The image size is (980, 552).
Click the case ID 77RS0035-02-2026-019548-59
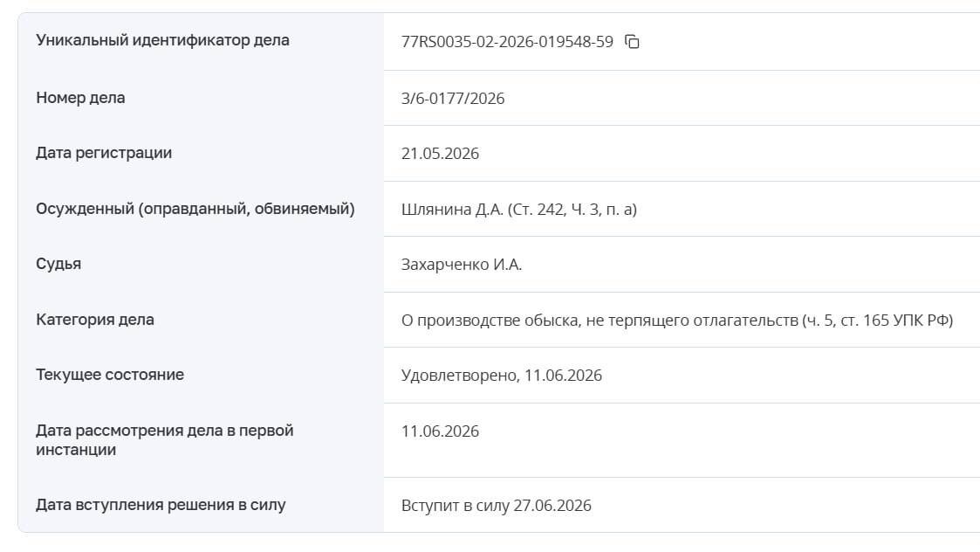click(507, 42)
